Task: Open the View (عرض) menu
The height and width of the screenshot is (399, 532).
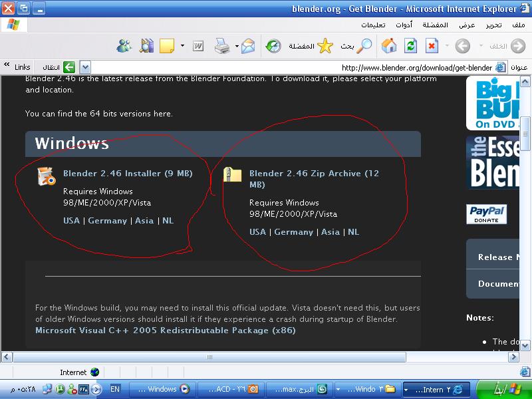Action: 467,25
